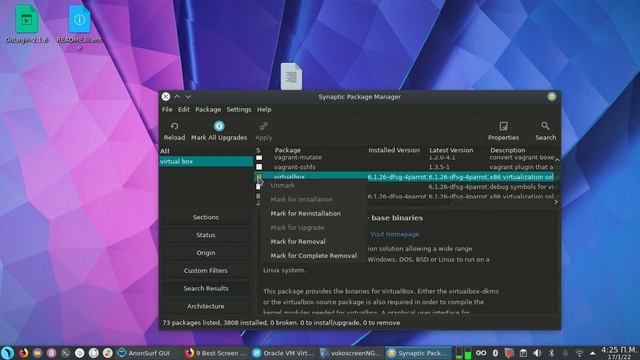
Task: Sort by Latest Version column header
Action: click(x=451, y=150)
